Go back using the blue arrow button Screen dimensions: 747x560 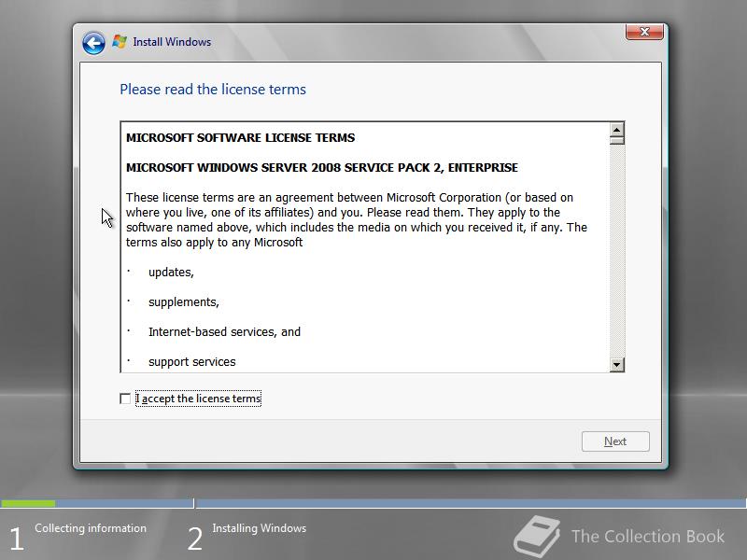[93, 43]
